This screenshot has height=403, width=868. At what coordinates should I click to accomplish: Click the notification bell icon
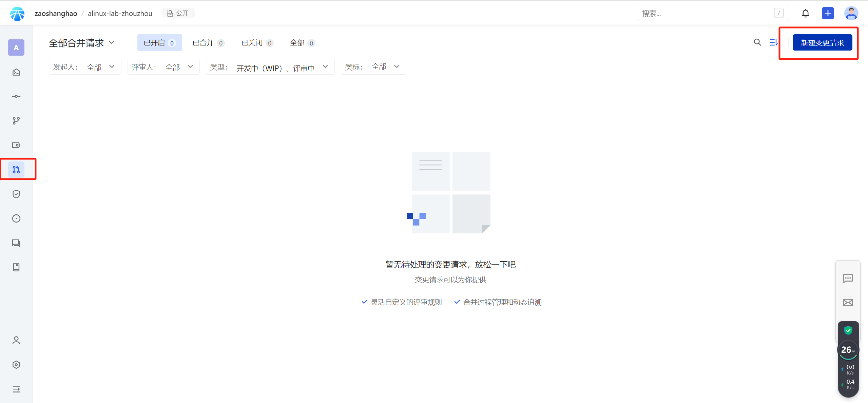805,13
